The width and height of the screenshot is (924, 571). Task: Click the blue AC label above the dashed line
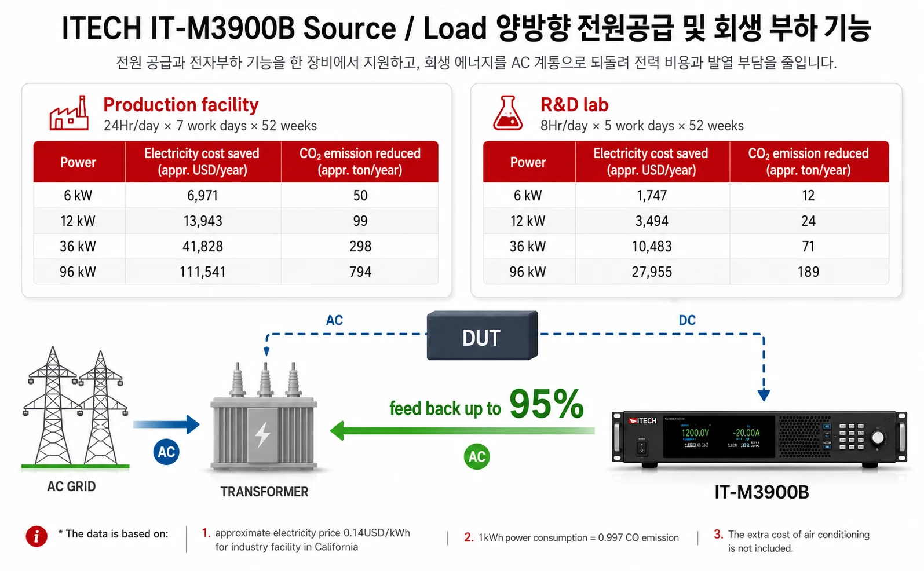pos(334,320)
